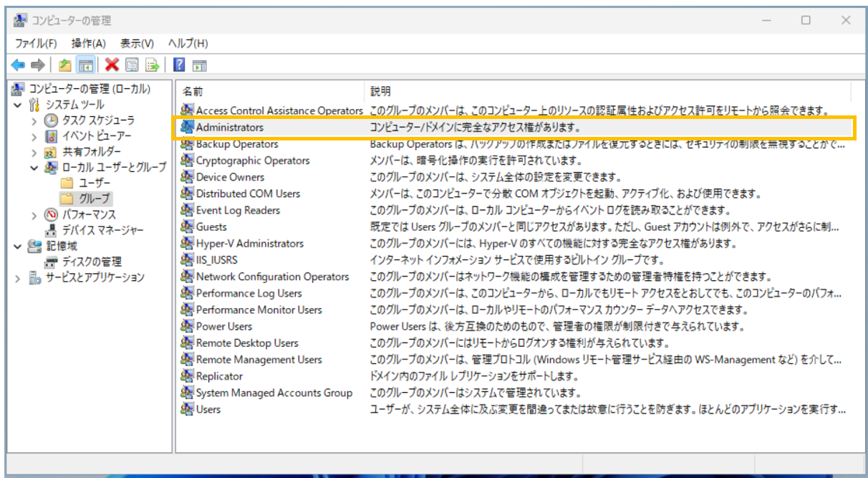This screenshot has height=478, width=868.
Task: Expand the パフォーマンス node
Action: click(34, 215)
